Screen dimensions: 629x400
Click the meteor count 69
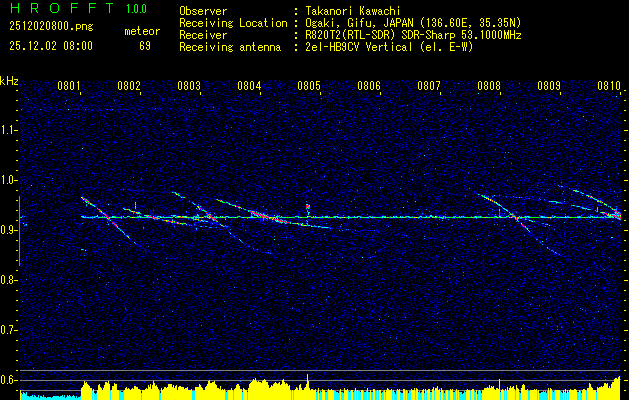(145, 46)
